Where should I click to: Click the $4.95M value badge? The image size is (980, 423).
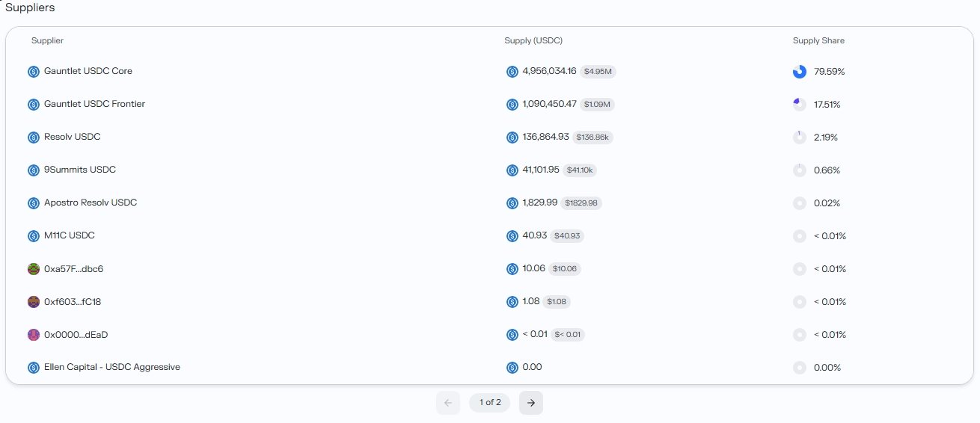click(598, 72)
